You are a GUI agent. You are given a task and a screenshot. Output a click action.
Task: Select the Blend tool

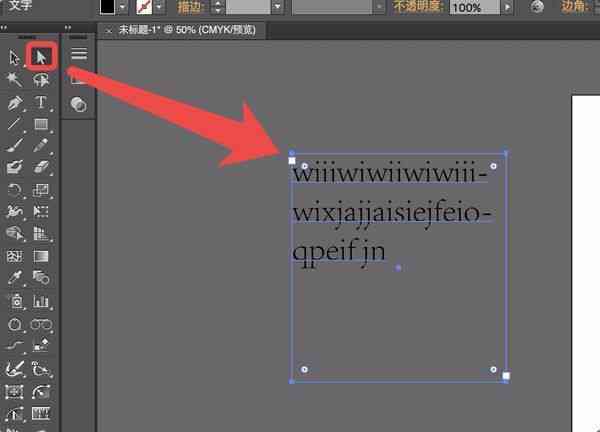point(41,277)
